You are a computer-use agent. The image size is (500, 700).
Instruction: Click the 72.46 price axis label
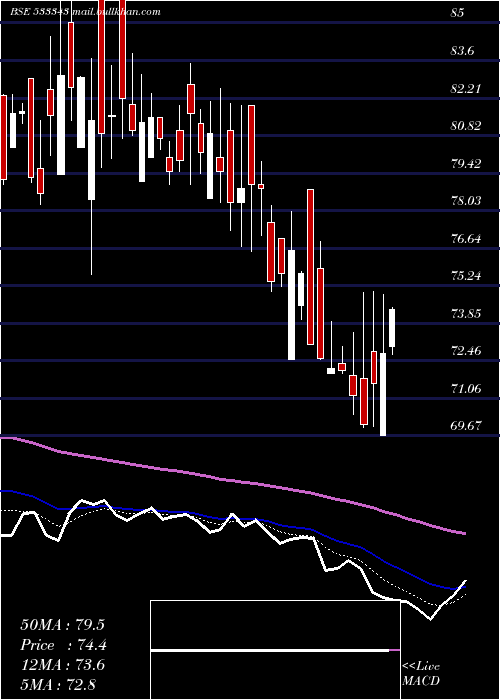click(467, 351)
